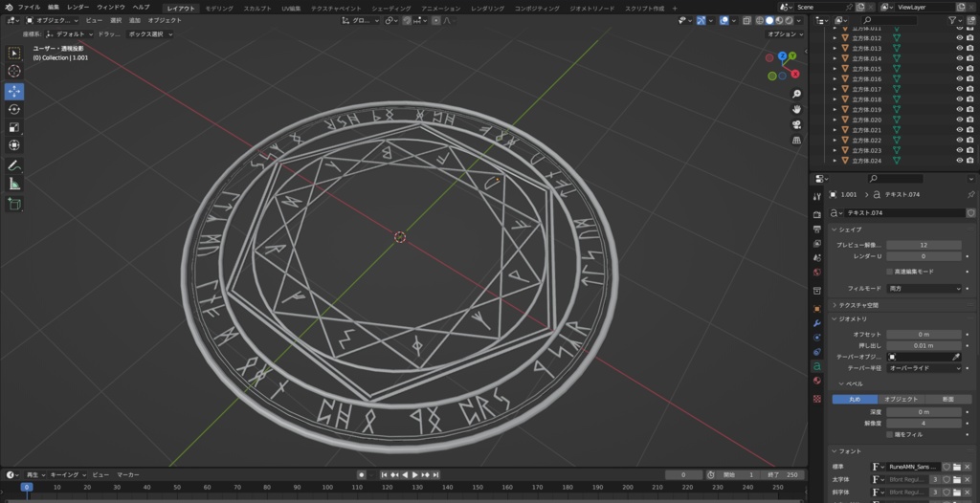This screenshot has width=980, height=503.
Task: Hide 立方体.016 in viewport
Action: pos(960,78)
